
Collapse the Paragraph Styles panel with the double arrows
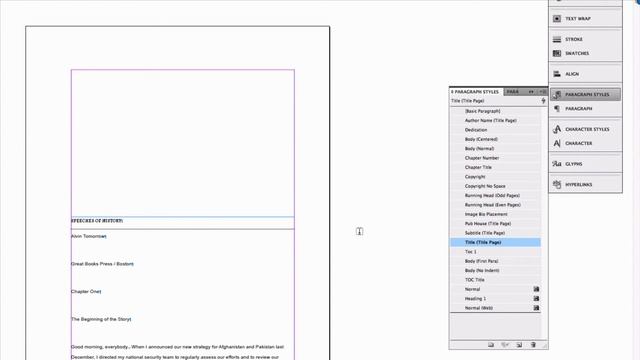coord(531,91)
